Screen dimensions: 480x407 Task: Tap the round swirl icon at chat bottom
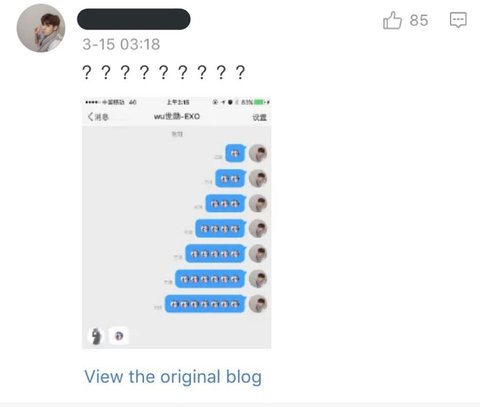[x=119, y=336]
